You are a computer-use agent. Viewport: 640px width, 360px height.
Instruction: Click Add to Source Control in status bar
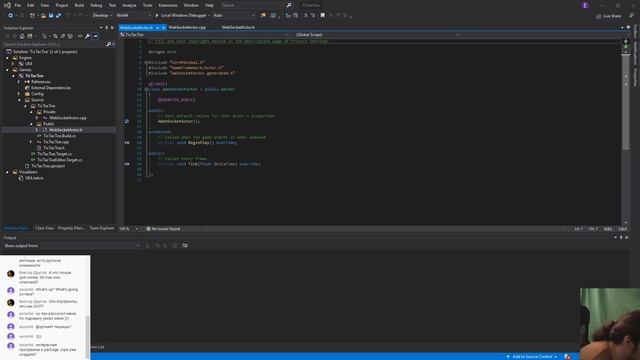(532, 356)
